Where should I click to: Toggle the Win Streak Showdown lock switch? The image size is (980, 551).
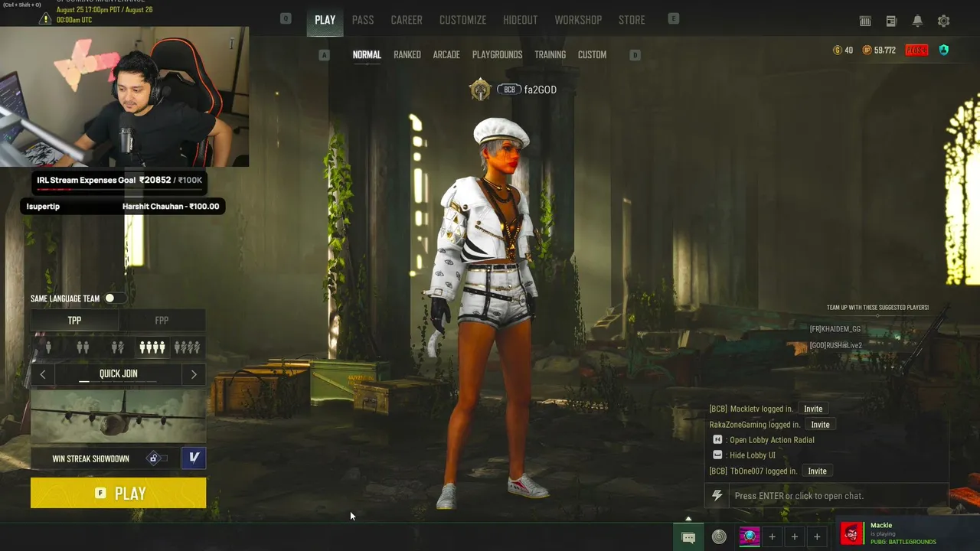click(x=158, y=458)
